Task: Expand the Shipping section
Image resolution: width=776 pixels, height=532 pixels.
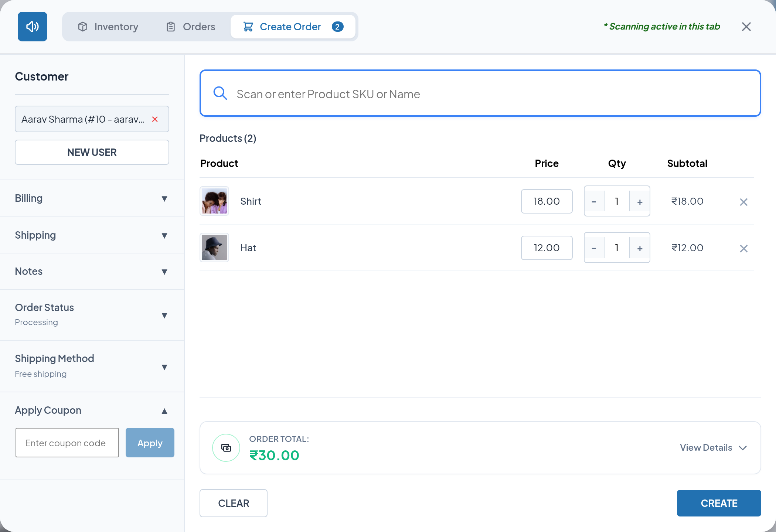Action: (92, 235)
